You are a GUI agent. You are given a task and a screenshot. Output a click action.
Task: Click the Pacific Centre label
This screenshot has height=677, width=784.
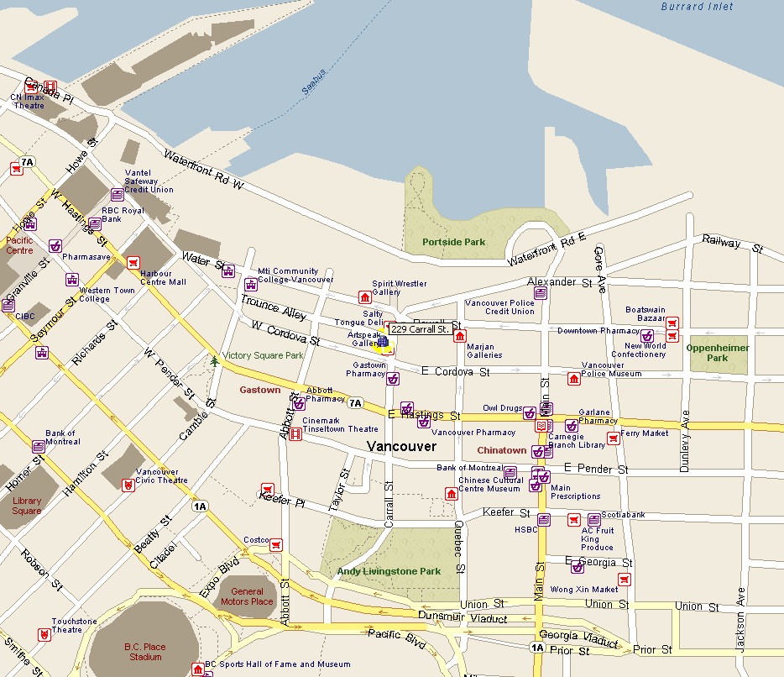[19, 245]
